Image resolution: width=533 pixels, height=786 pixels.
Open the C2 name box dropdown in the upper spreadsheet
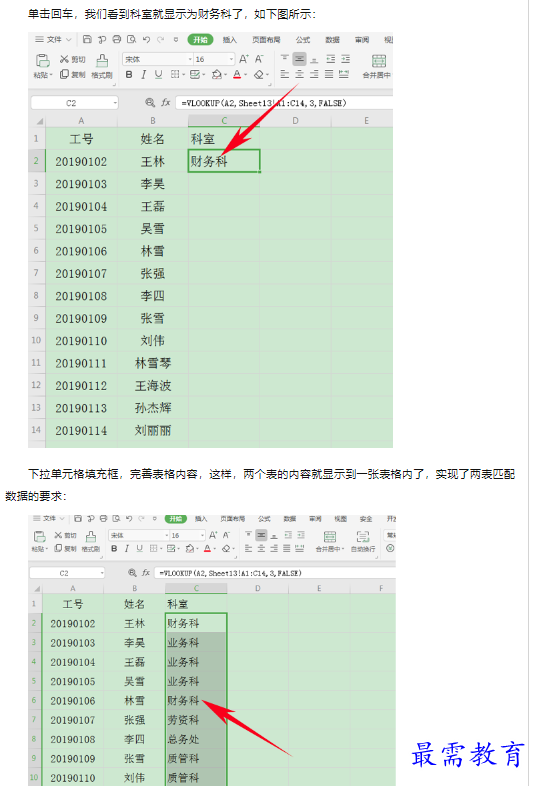click(115, 103)
